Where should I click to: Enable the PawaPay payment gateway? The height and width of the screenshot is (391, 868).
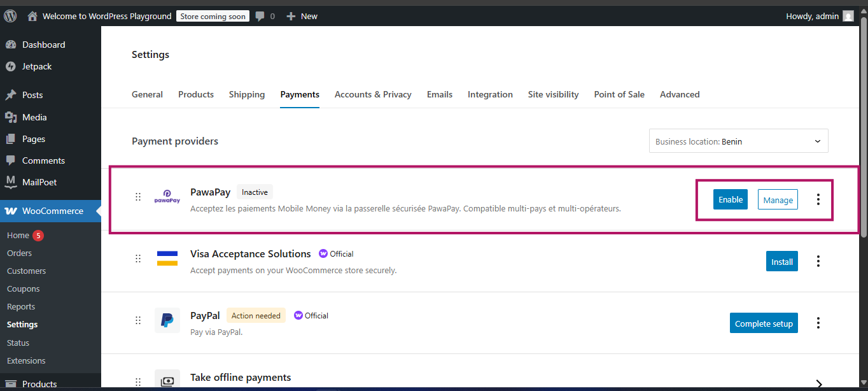click(731, 199)
